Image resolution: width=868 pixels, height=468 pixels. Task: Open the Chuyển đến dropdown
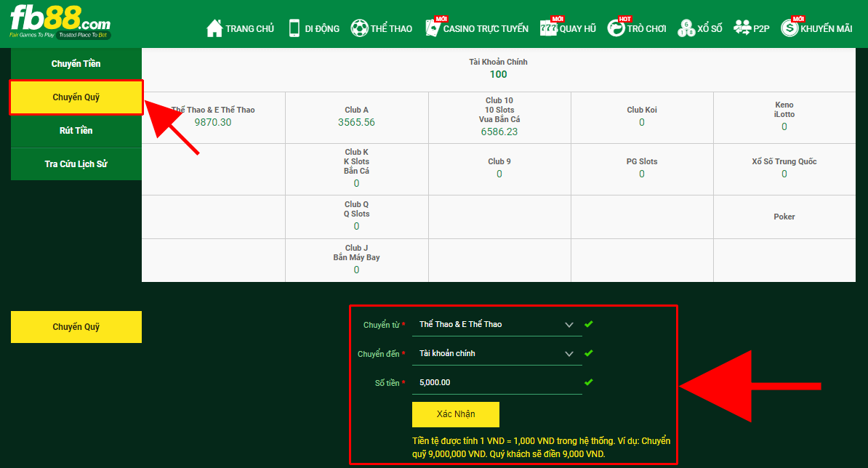497,354
